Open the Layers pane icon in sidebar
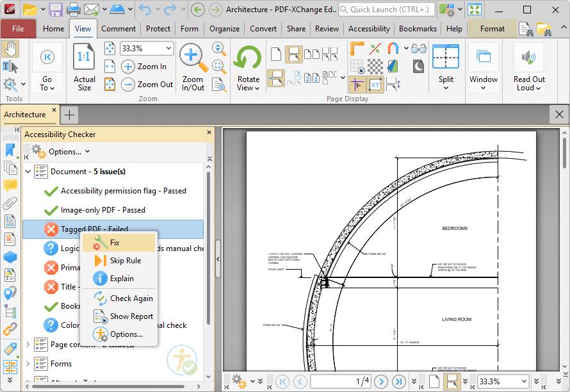Viewport: 570px width, 392px height. [10, 257]
